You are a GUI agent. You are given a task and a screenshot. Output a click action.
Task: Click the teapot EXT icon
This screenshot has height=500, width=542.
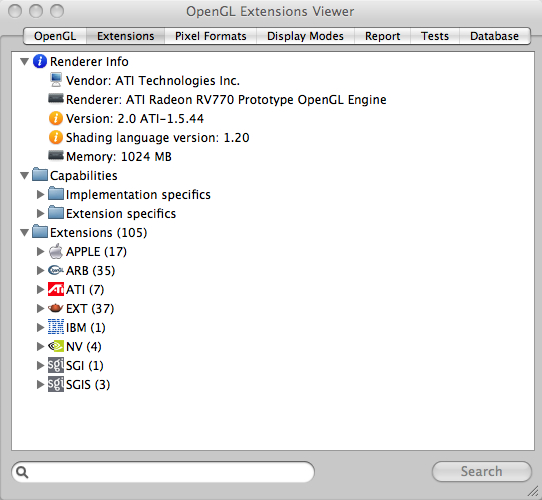click(x=56, y=308)
